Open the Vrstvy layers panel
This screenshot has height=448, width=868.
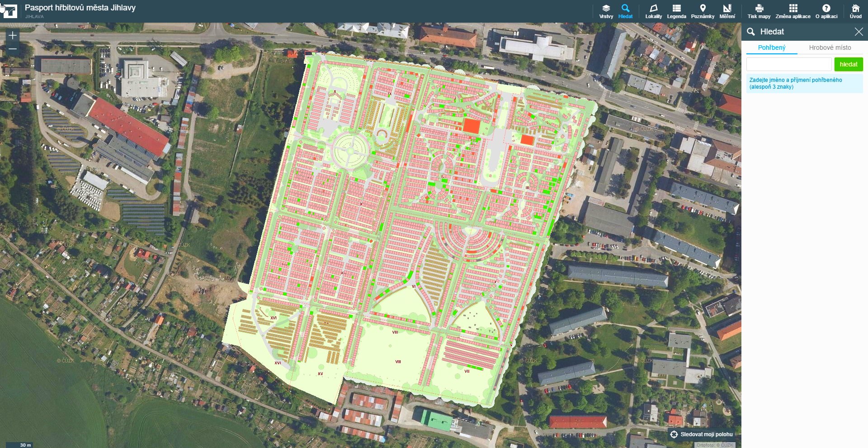coord(606,11)
